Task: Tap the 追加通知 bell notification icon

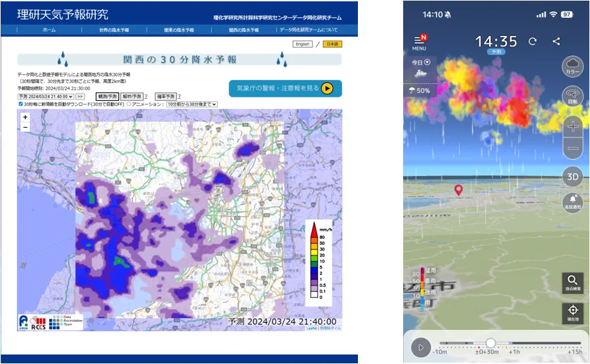Action: coord(572,204)
